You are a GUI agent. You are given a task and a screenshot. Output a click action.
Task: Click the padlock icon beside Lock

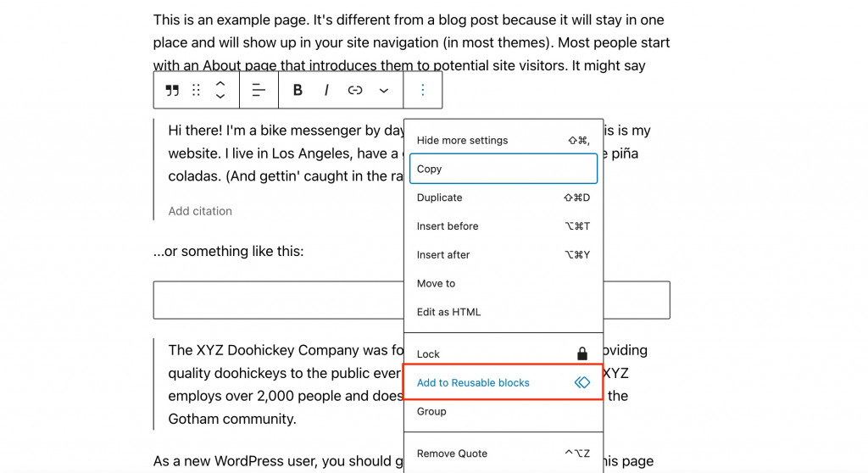(581, 353)
